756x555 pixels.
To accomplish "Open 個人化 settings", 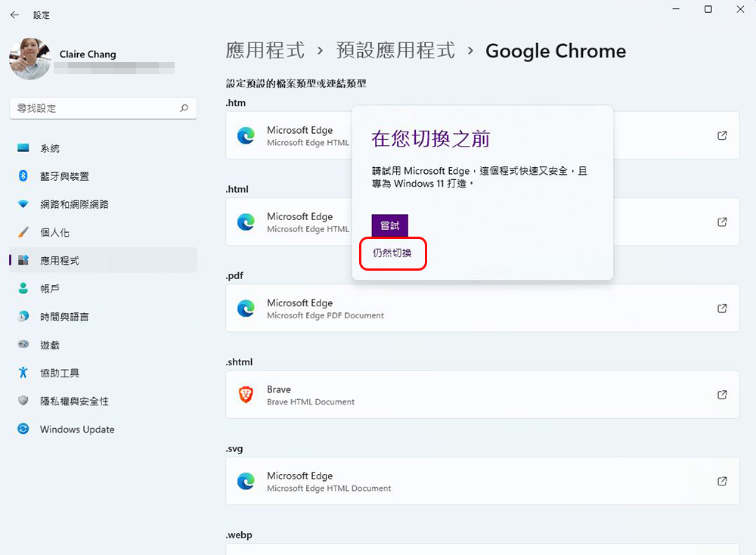I will (x=103, y=232).
